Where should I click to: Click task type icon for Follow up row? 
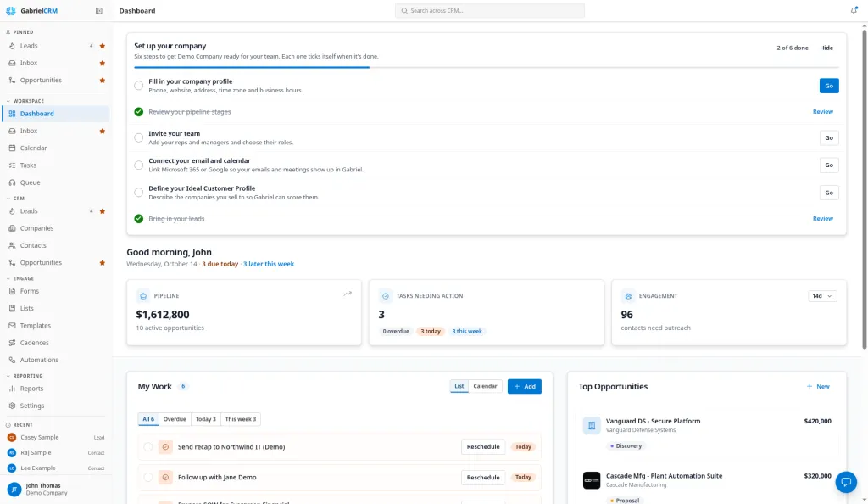pos(165,478)
